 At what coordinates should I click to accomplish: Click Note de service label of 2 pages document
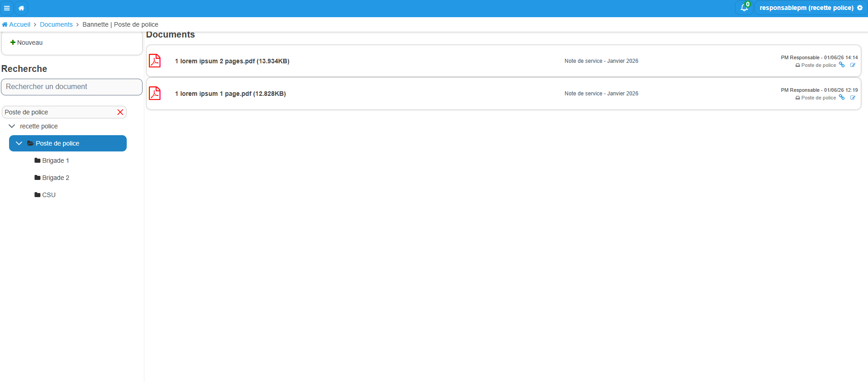click(601, 61)
